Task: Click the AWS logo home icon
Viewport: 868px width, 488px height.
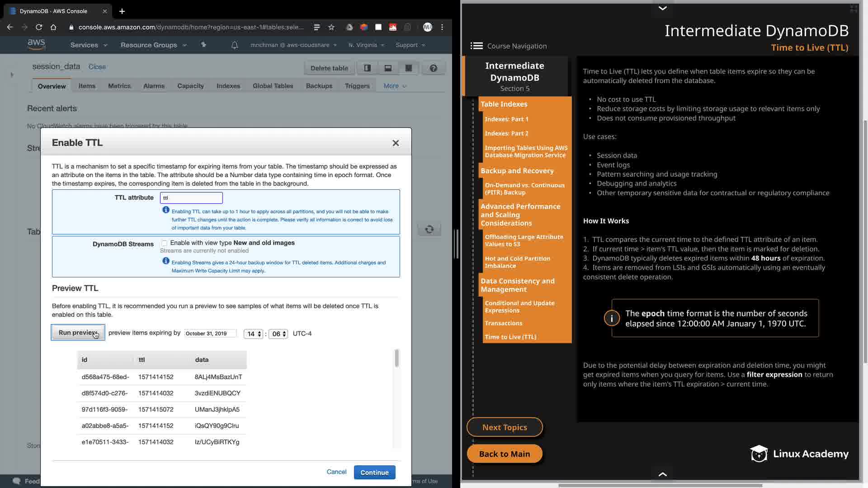Action: click(x=36, y=44)
